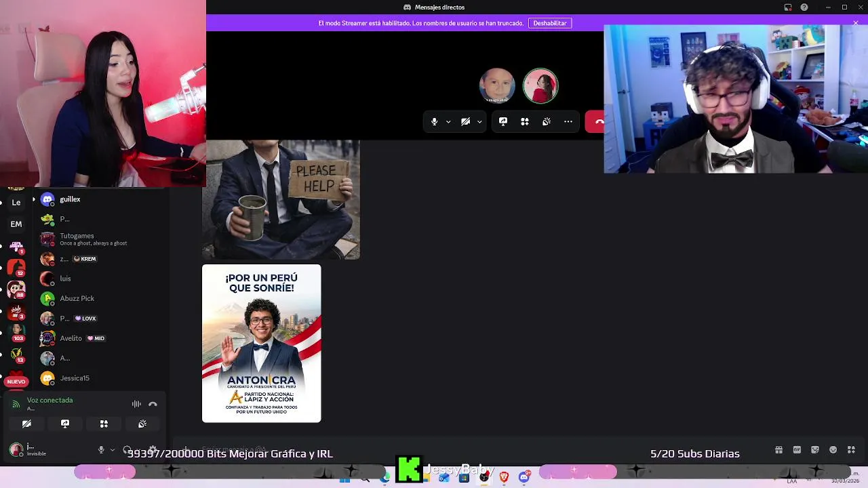Click the NUEVO unread indicator
Viewport: 868px width, 488px height.
[x=16, y=382]
